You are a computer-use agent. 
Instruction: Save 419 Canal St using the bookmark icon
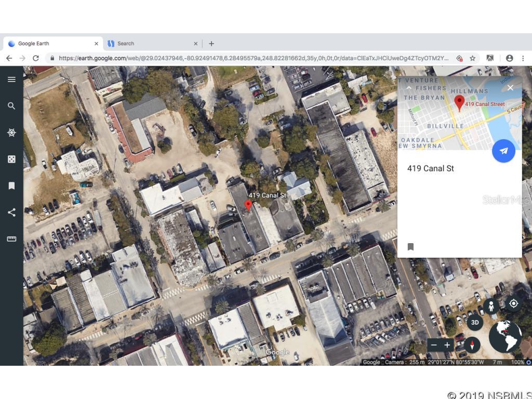tap(410, 247)
